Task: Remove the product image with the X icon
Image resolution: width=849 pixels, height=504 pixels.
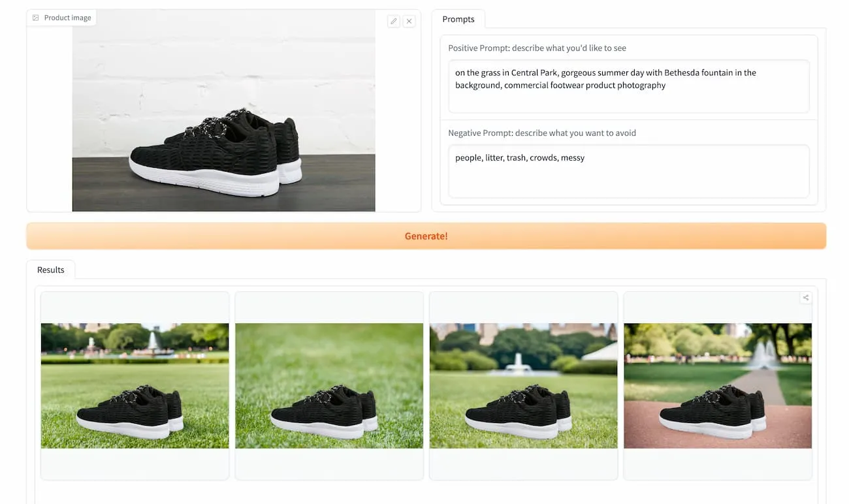Action: (409, 21)
